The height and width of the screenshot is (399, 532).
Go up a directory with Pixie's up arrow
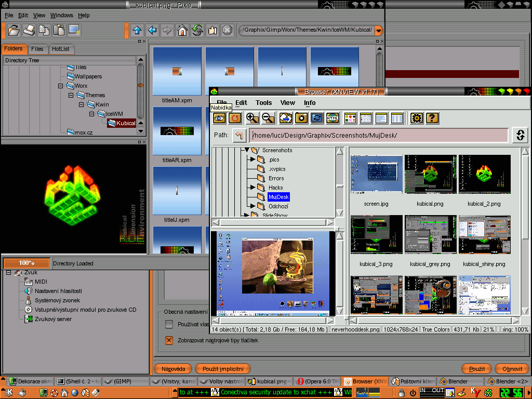(137, 30)
